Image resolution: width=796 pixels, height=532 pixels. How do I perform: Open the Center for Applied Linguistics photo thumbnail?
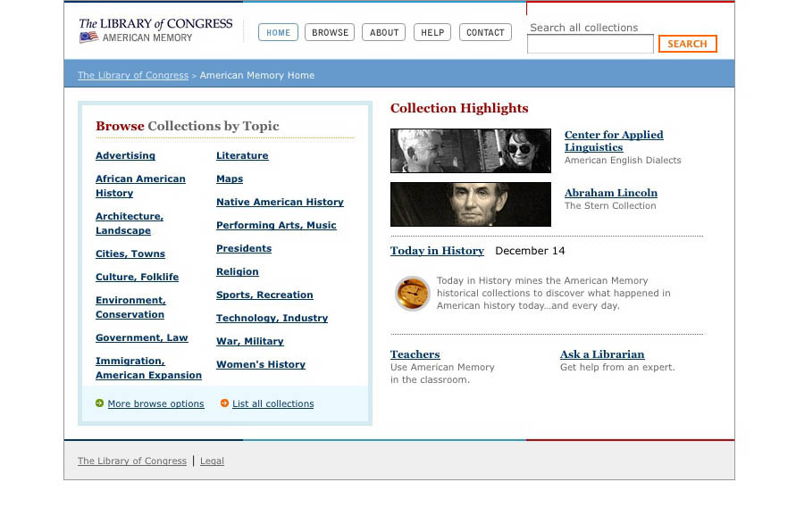point(470,151)
